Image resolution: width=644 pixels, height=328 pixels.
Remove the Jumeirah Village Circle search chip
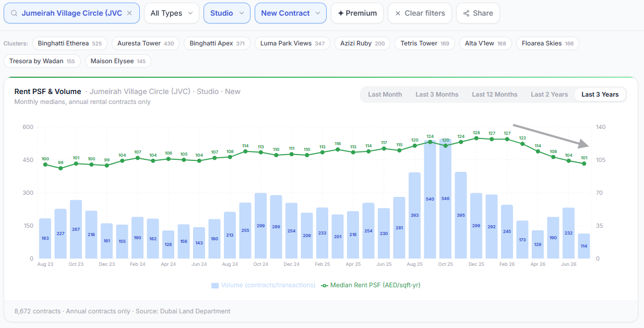(129, 13)
